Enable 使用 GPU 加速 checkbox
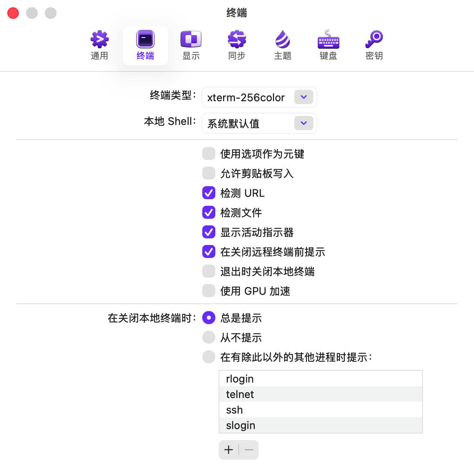The height and width of the screenshot is (476, 474). point(209,291)
